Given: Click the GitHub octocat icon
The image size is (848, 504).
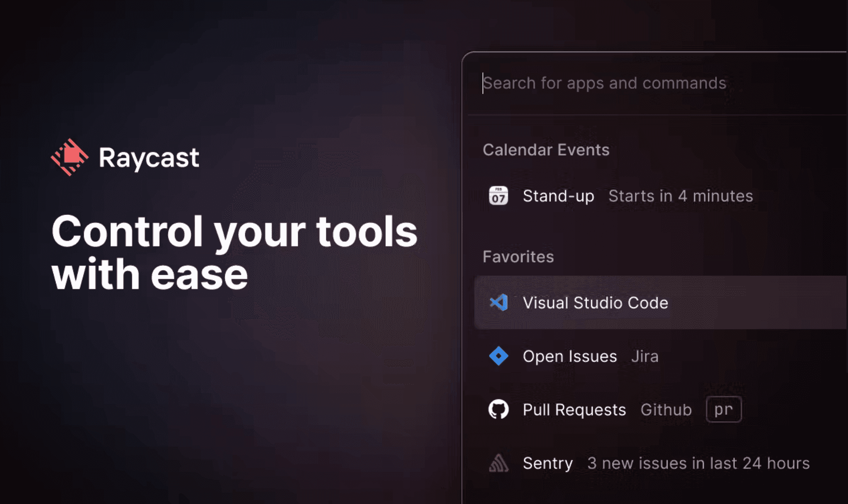Looking at the screenshot, I should [499, 409].
